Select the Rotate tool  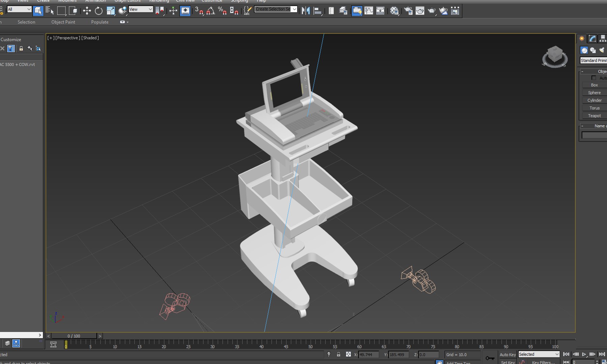[98, 11]
